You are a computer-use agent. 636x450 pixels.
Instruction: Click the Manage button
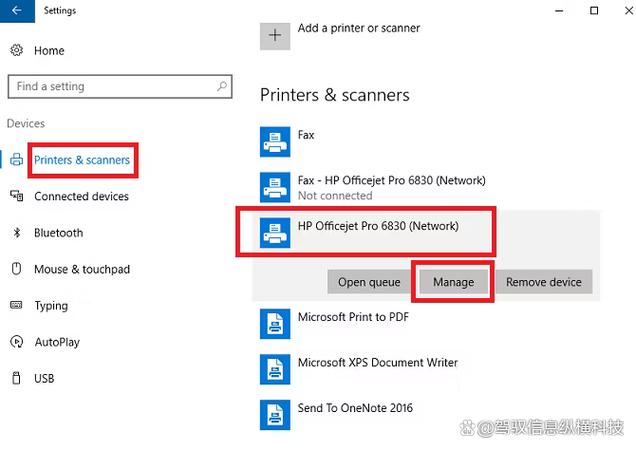pyautogui.click(x=453, y=282)
